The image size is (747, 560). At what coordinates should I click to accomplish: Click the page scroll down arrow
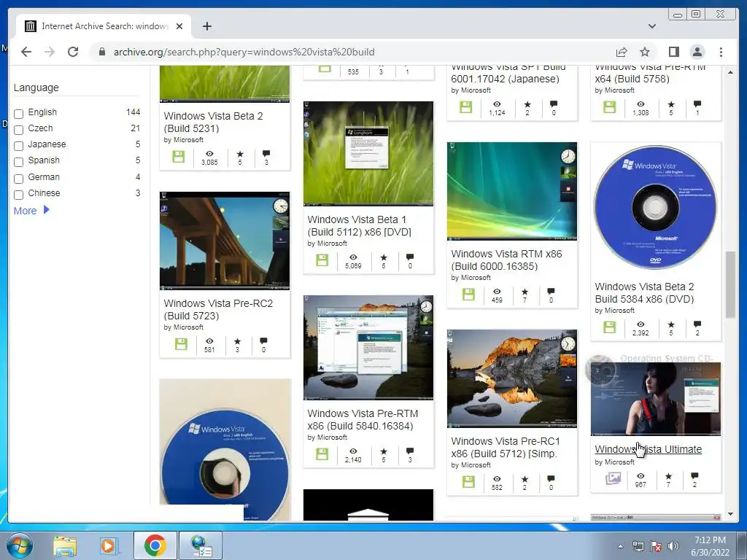tap(730, 514)
